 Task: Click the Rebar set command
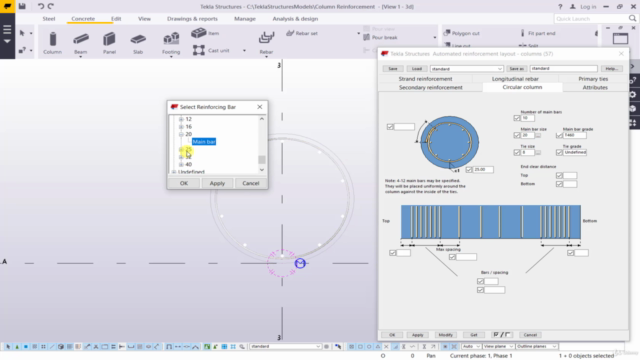302,33
